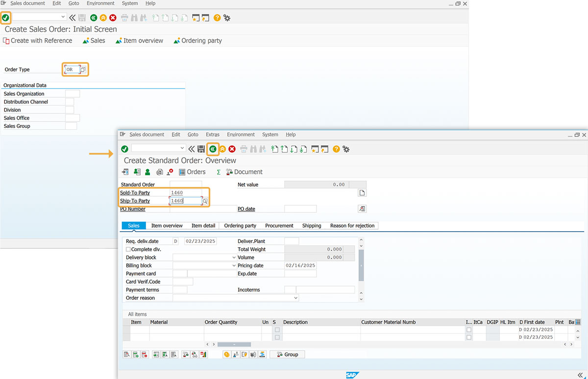Click Document button in application toolbar
588x379 pixels.
click(244, 172)
